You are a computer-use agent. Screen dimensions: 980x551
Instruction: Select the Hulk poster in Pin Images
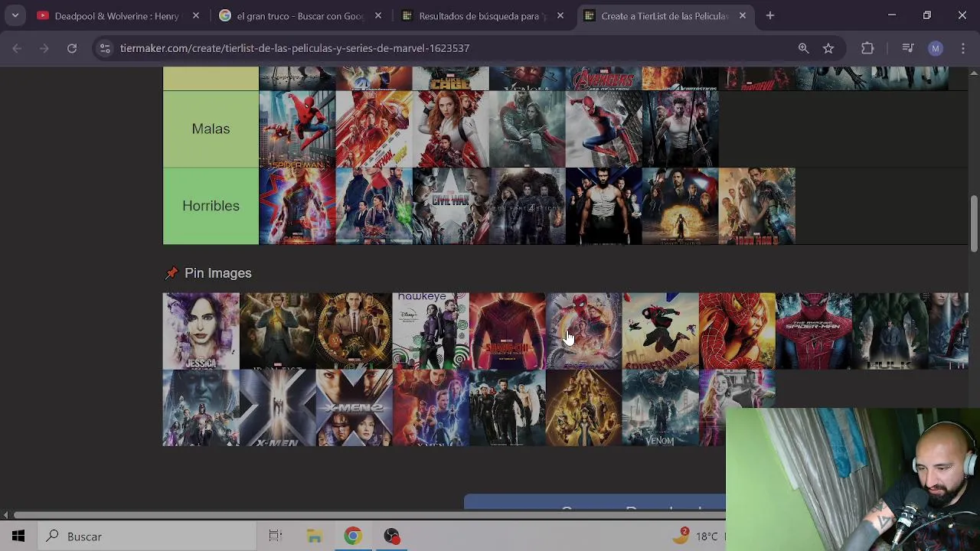pyautogui.click(x=890, y=331)
